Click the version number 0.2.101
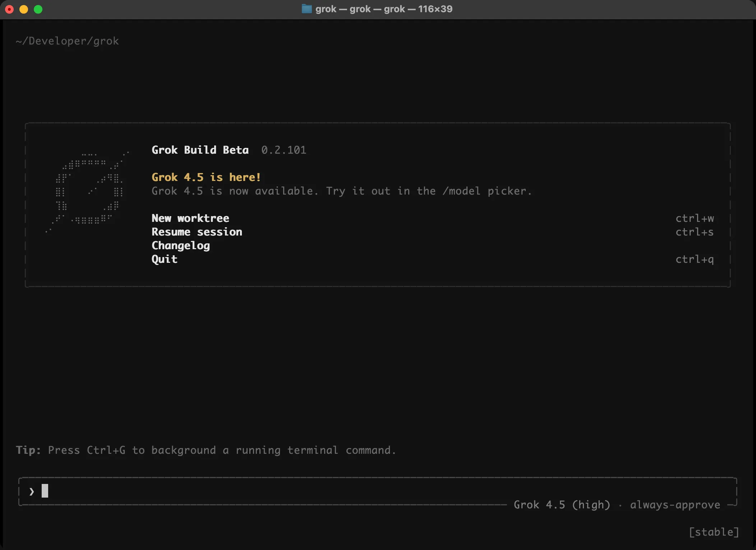Screen dimensions: 756x550 (283, 150)
